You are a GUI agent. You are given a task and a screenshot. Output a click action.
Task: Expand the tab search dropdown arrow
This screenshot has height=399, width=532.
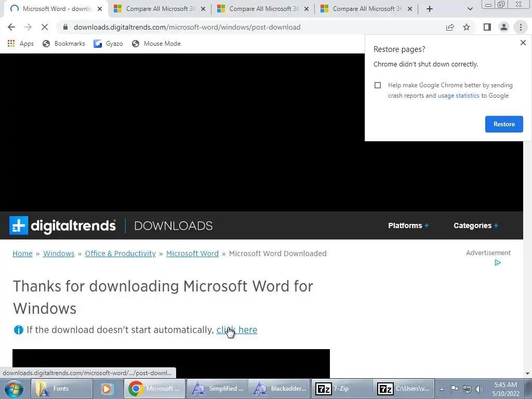tap(470, 9)
